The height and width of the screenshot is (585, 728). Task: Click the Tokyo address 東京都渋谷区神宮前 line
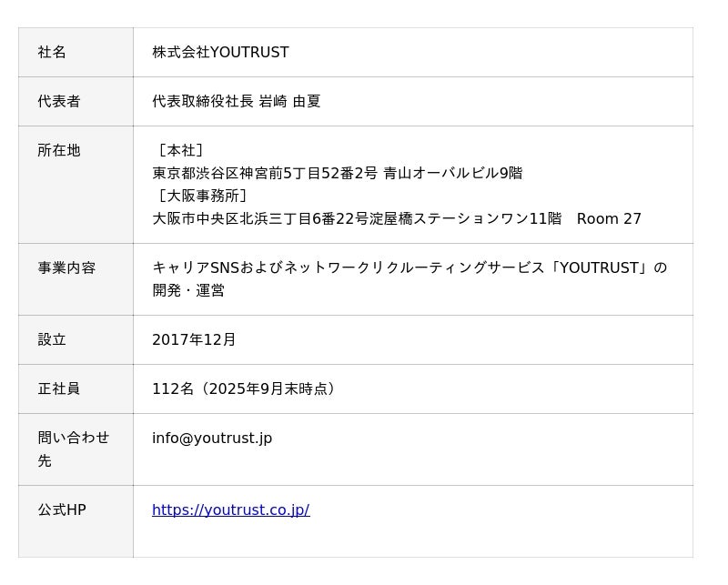pos(337,174)
